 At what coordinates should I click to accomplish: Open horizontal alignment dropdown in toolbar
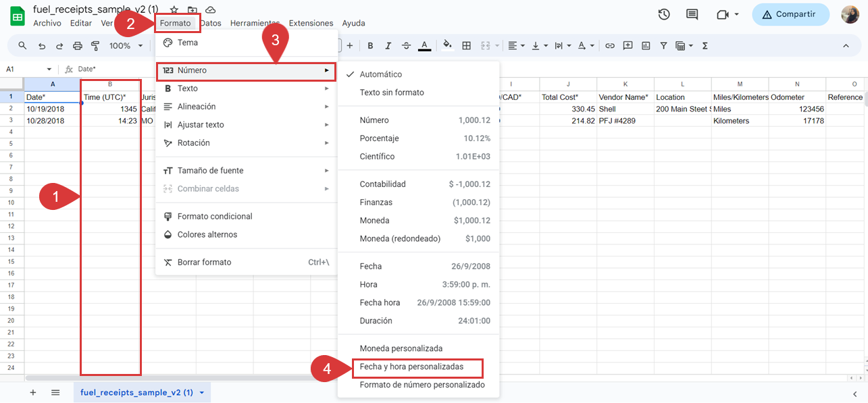tap(515, 46)
